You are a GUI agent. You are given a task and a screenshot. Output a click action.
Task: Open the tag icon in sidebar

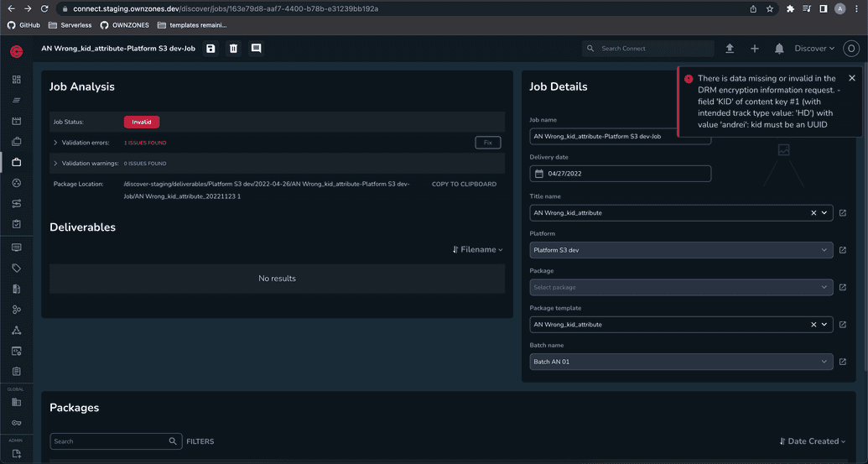click(x=17, y=268)
